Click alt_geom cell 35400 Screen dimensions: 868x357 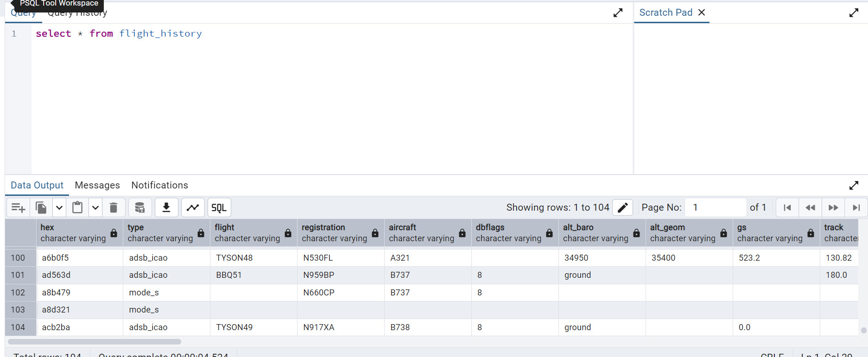690,258
